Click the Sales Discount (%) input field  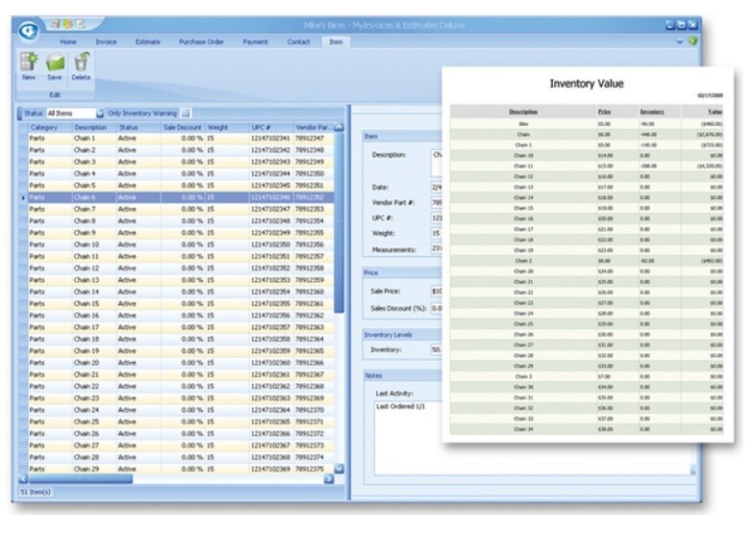437,308
